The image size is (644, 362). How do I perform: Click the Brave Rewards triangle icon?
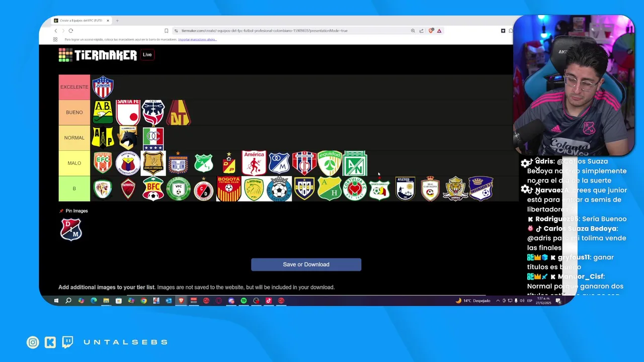click(x=439, y=31)
